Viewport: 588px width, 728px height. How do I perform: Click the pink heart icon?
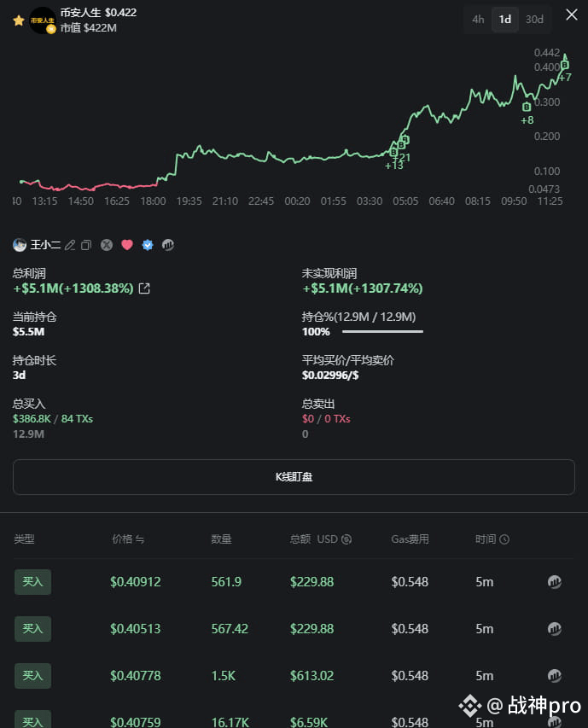click(127, 245)
